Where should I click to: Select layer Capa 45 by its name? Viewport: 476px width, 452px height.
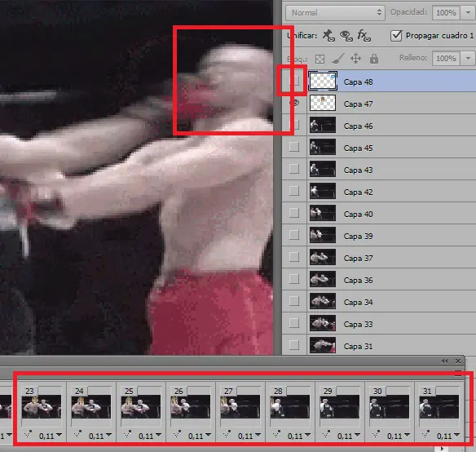click(x=358, y=148)
